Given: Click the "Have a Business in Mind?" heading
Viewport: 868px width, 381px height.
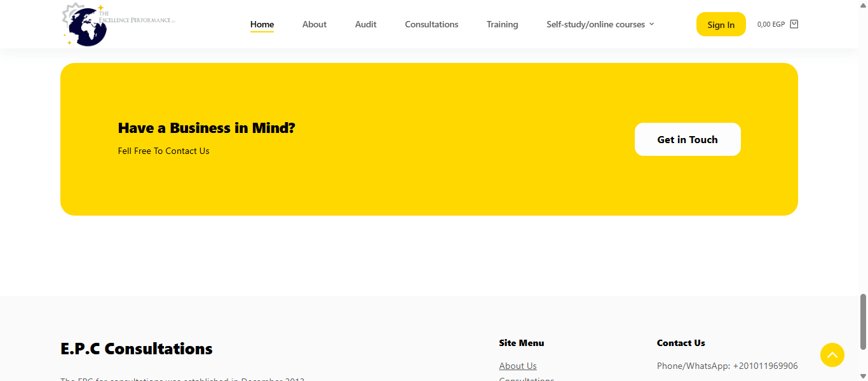Looking at the screenshot, I should [x=207, y=128].
